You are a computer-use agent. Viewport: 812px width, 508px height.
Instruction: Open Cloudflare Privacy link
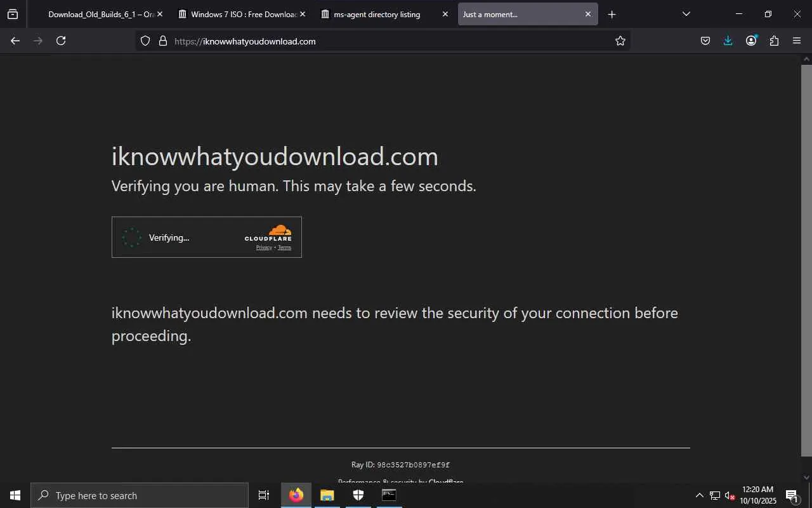(x=264, y=248)
